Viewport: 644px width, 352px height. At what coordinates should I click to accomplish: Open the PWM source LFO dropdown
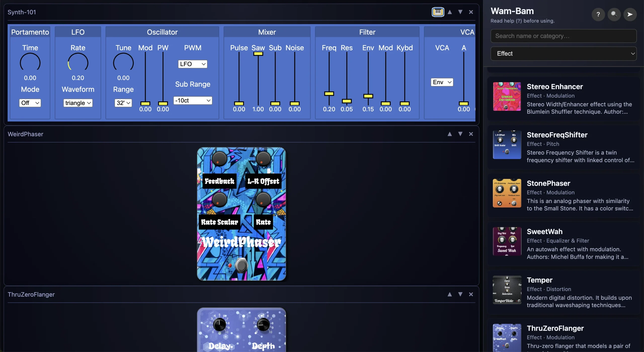coord(192,64)
